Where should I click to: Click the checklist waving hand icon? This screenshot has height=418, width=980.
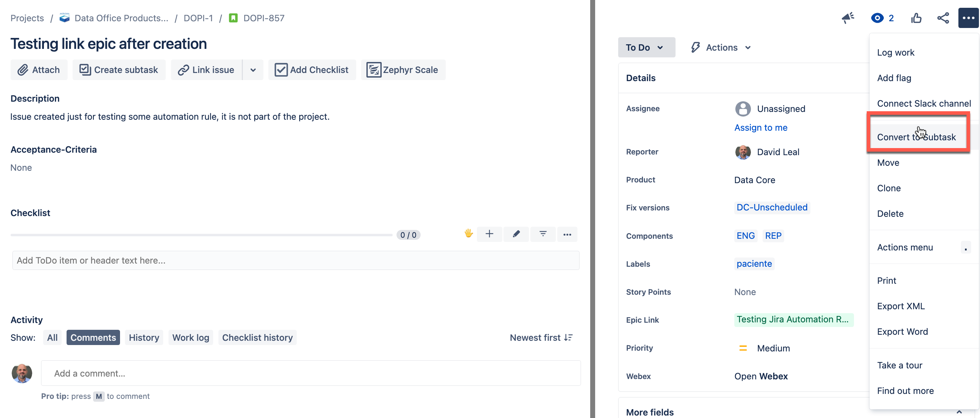pyautogui.click(x=468, y=233)
